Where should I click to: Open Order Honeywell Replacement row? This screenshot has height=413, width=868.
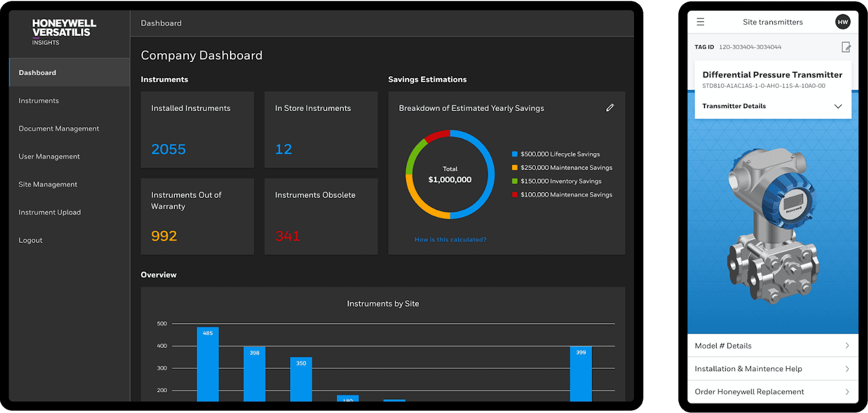[772, 392]
